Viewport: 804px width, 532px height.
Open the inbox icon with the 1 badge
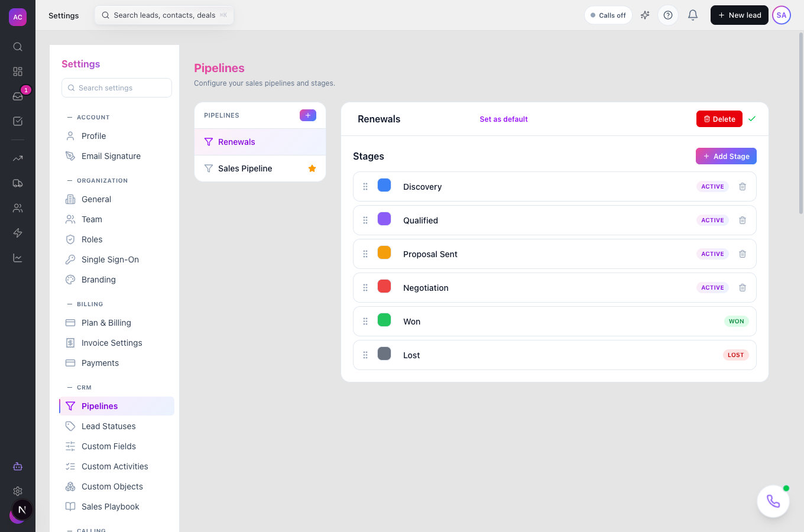point(18,96)
